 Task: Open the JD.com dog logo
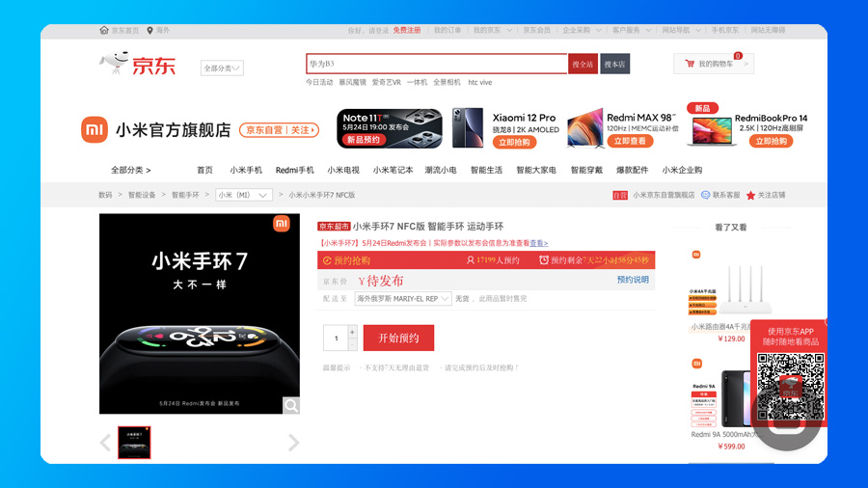[x=138, y=63]
